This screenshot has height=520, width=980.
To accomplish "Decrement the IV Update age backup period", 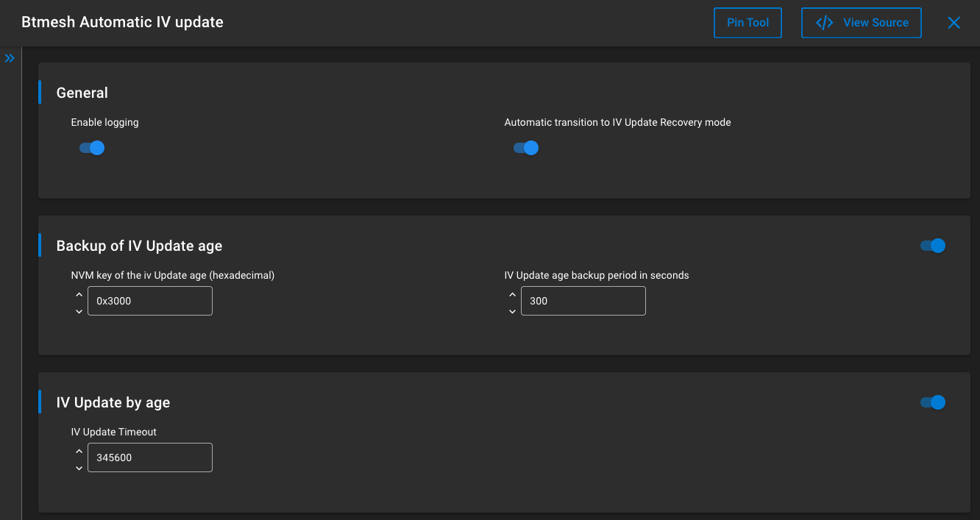I will point(512,312).
